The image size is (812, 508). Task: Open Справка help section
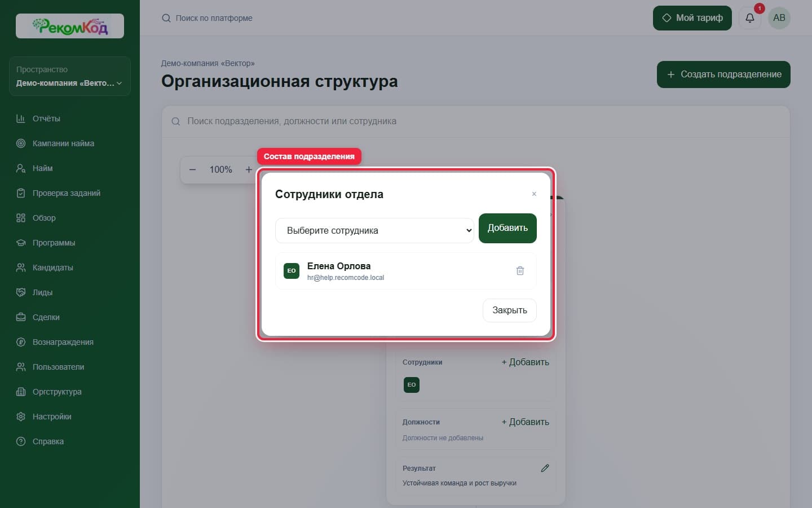[70, 441]
